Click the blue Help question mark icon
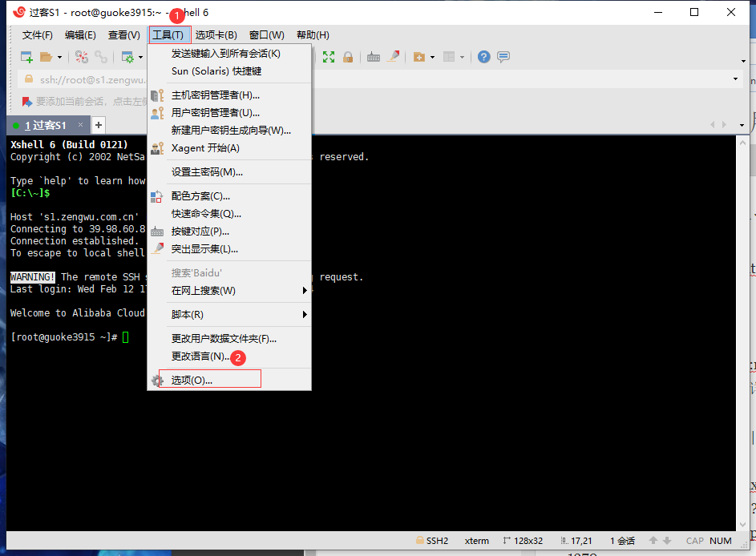Viewport: 756px width, 556px height. [x=484, y=57]
